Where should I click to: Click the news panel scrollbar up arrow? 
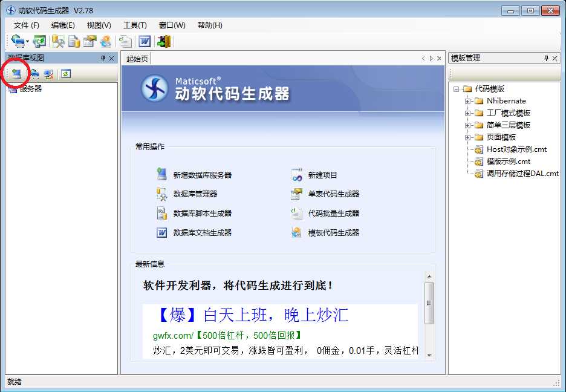tap(429, 276)
